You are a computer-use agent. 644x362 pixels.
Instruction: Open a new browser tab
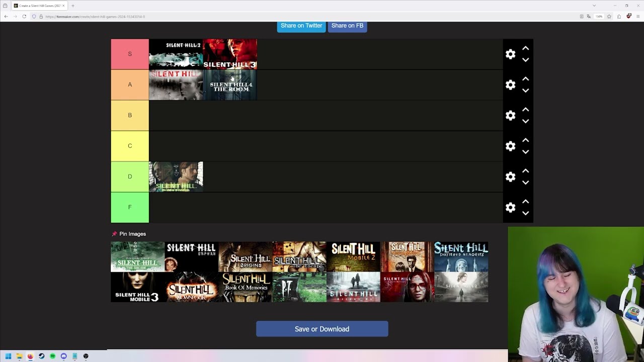click(x=73, y=6)
